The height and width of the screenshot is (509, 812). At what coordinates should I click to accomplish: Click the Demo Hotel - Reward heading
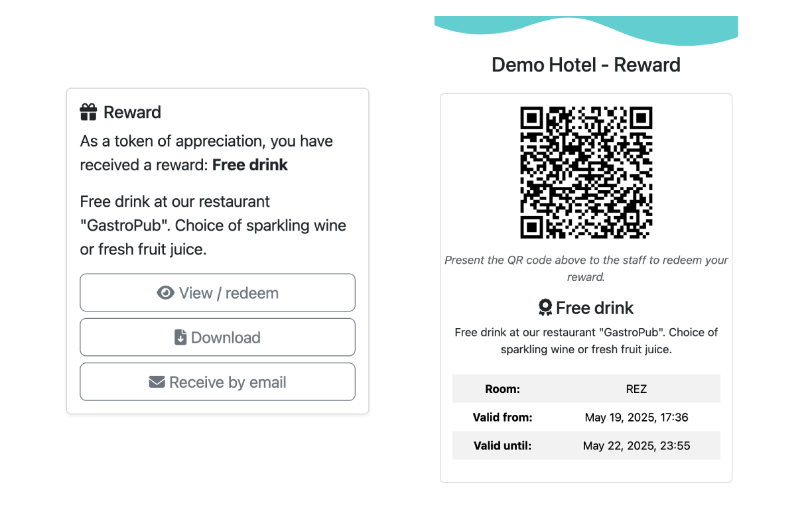pos(586,64)
